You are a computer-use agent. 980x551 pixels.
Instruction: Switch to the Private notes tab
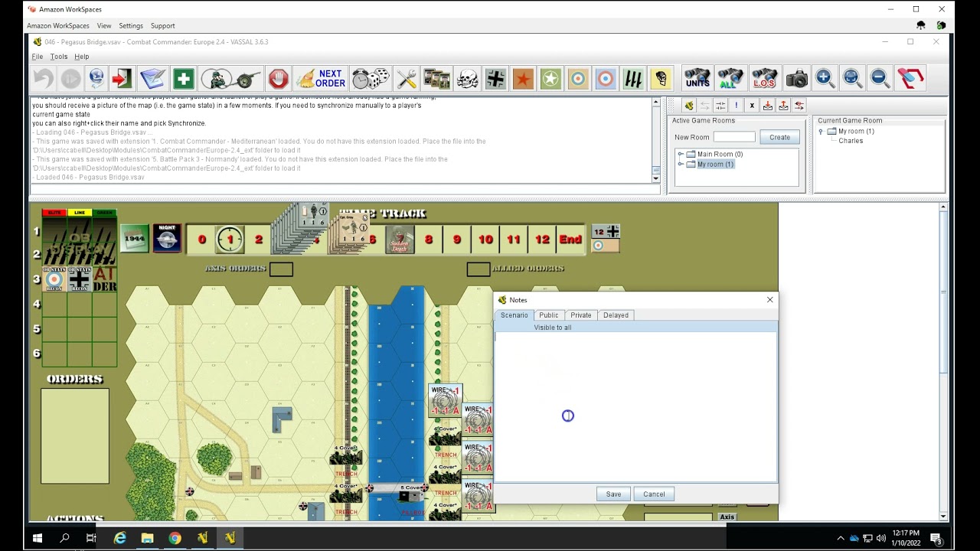click(581, 315)
